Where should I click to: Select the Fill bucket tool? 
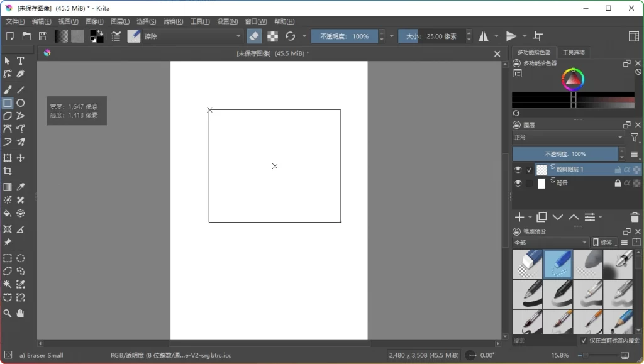(8, 213)
